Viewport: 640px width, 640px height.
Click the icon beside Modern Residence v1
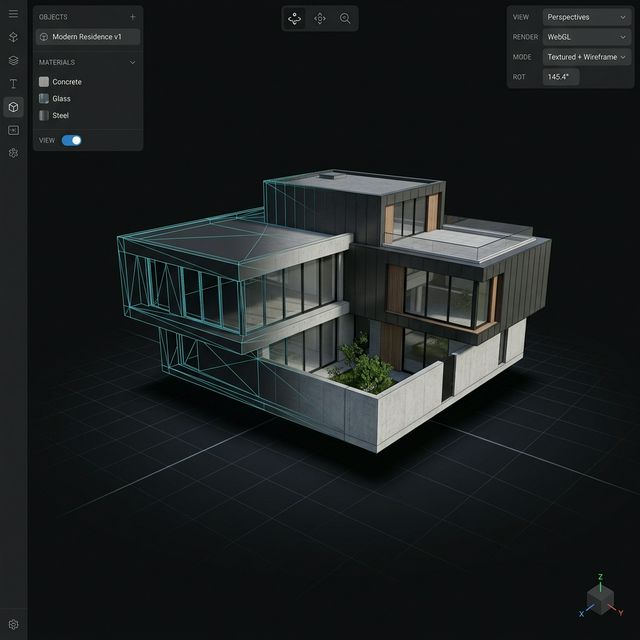pos(44,37)
